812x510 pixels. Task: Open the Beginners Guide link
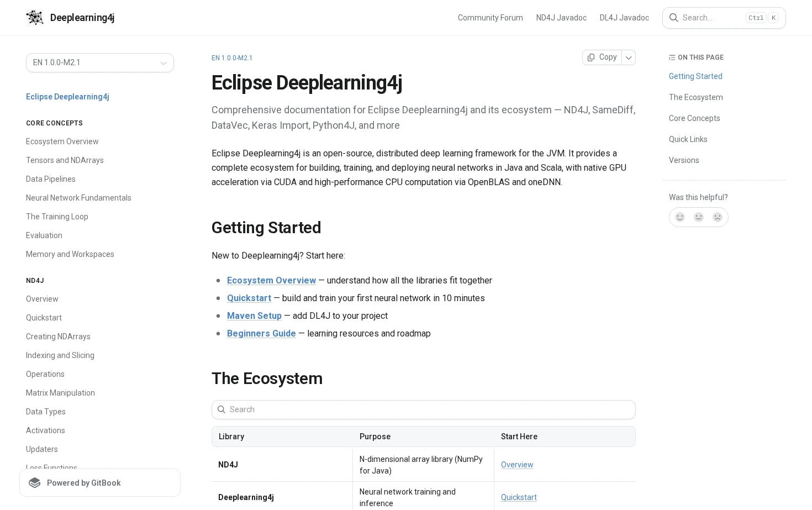point(261,334)
